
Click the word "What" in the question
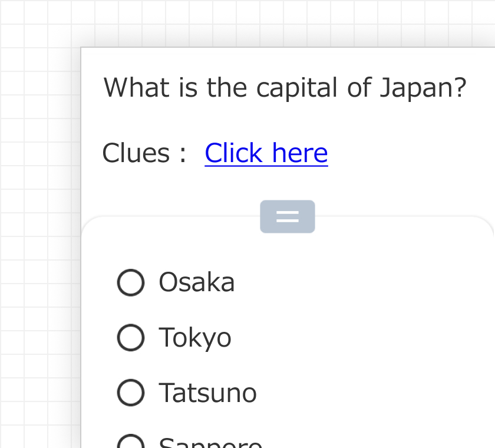pyautogui.click(x=136, y=88)
